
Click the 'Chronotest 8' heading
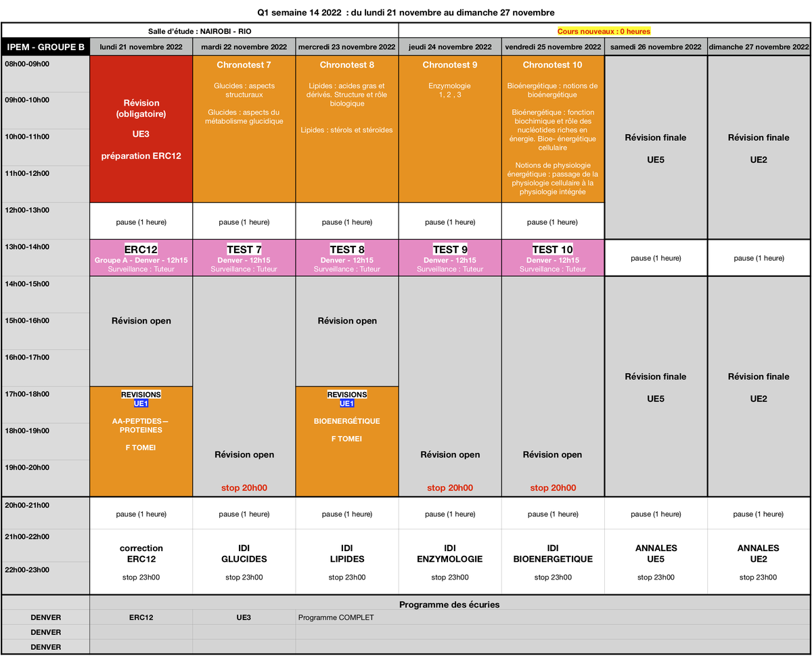coord(347,65)
